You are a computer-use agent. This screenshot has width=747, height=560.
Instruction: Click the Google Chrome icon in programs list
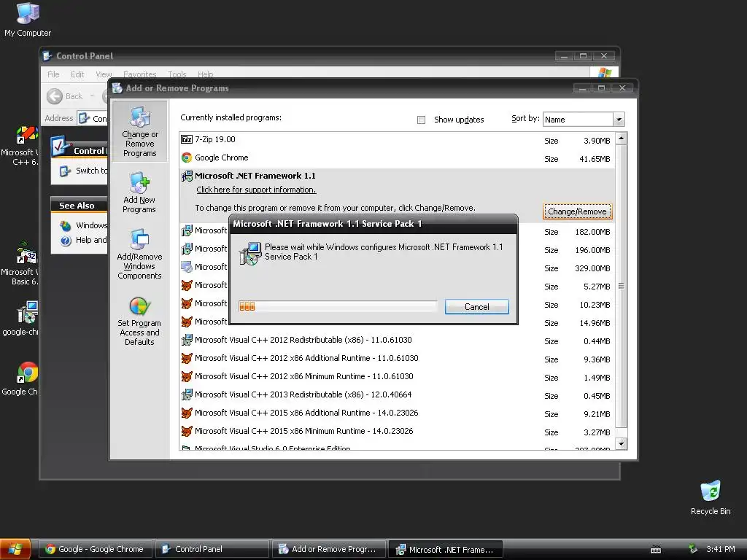187,157
